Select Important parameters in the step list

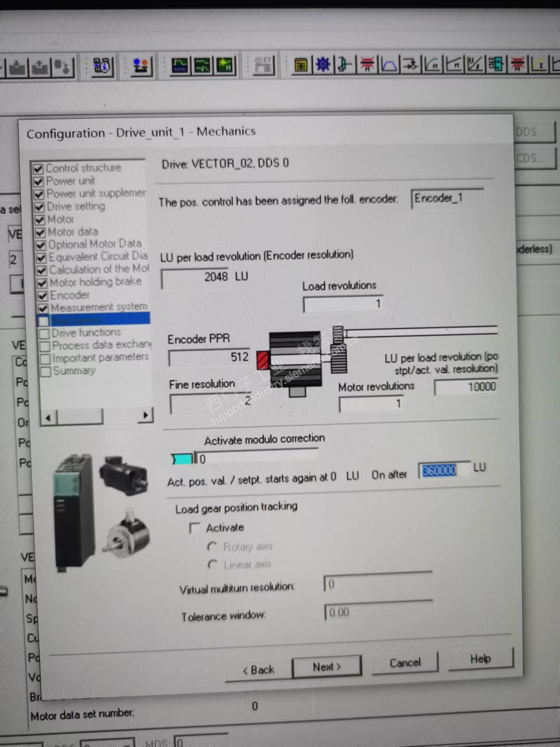click(x=101, y=358)
